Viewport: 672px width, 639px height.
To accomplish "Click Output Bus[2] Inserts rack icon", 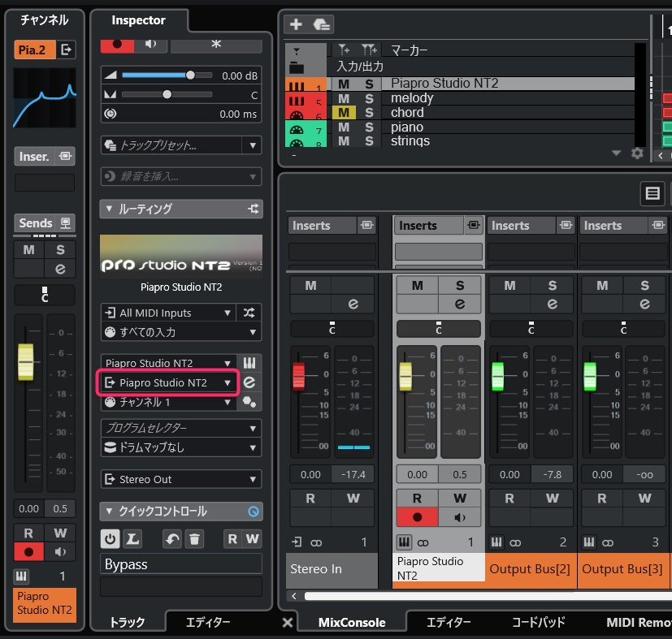I will click(566, 225).
